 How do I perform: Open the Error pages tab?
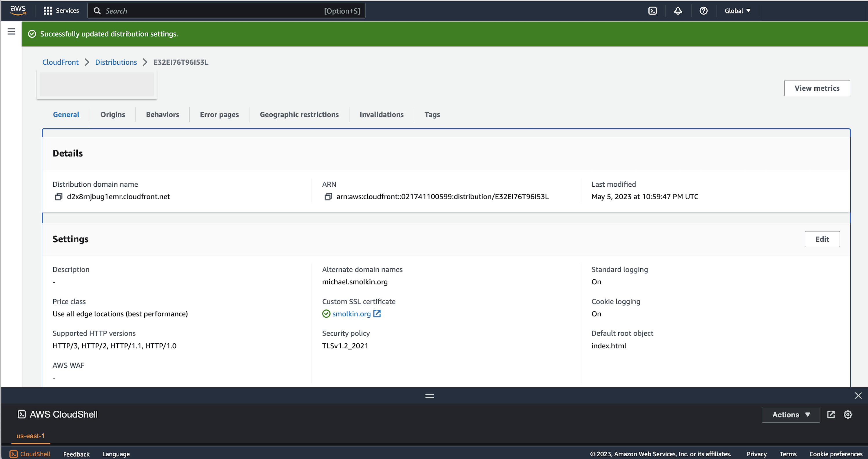[219, 114]
